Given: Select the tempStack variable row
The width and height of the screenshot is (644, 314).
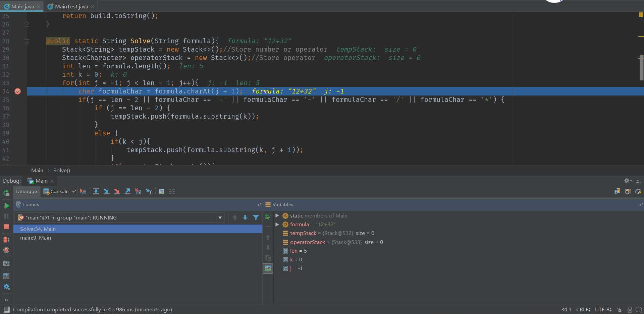Looking at the screenshot, I should click(x=459, y=233).
